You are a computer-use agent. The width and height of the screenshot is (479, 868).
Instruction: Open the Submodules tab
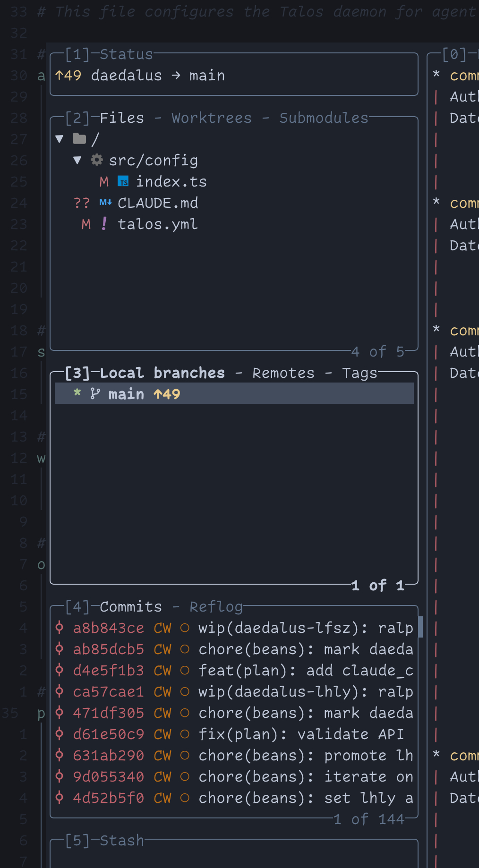[323, 118]
